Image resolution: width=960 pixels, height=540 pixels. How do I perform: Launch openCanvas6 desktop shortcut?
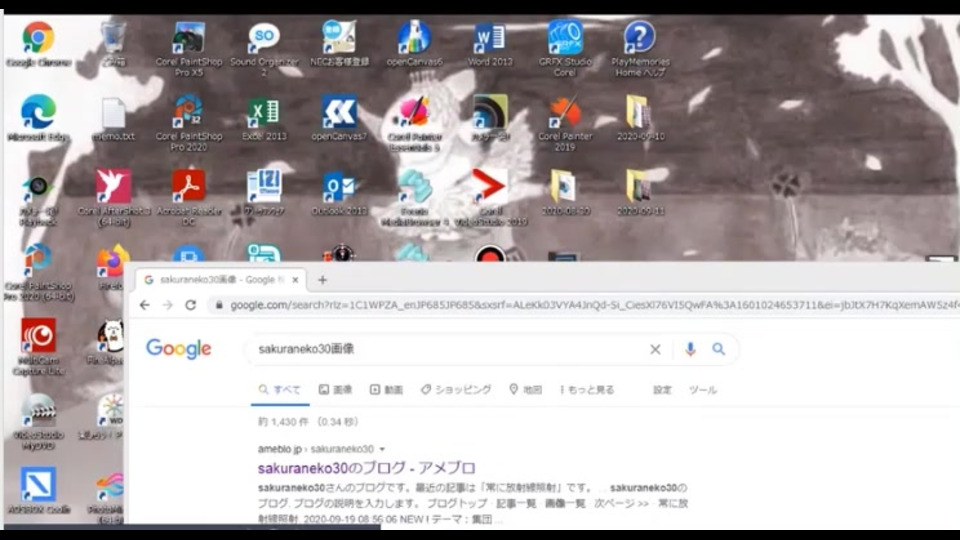414,43
